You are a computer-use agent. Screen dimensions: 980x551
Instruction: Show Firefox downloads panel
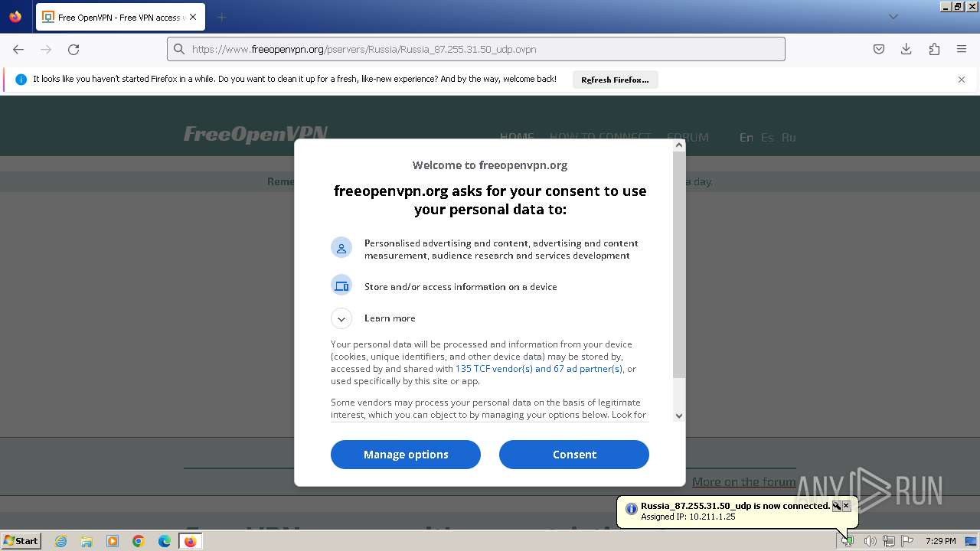point(906,49)
